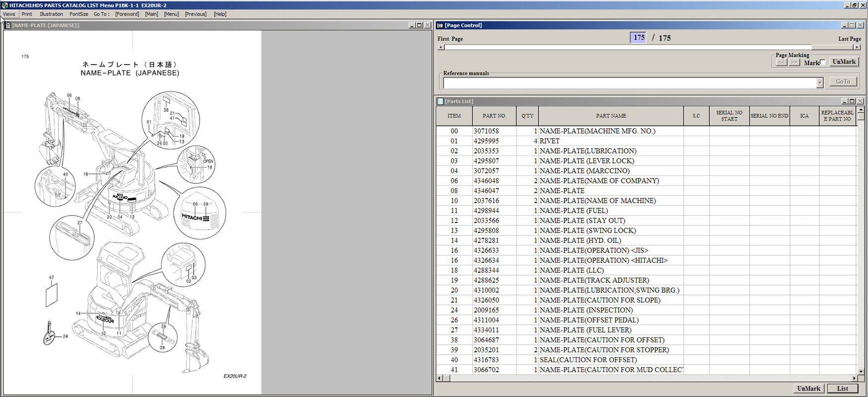Image resolution: width=868 pixels, height=397 pixels.
Task: Open the Views menu
Action: click(x=9, y=14)
